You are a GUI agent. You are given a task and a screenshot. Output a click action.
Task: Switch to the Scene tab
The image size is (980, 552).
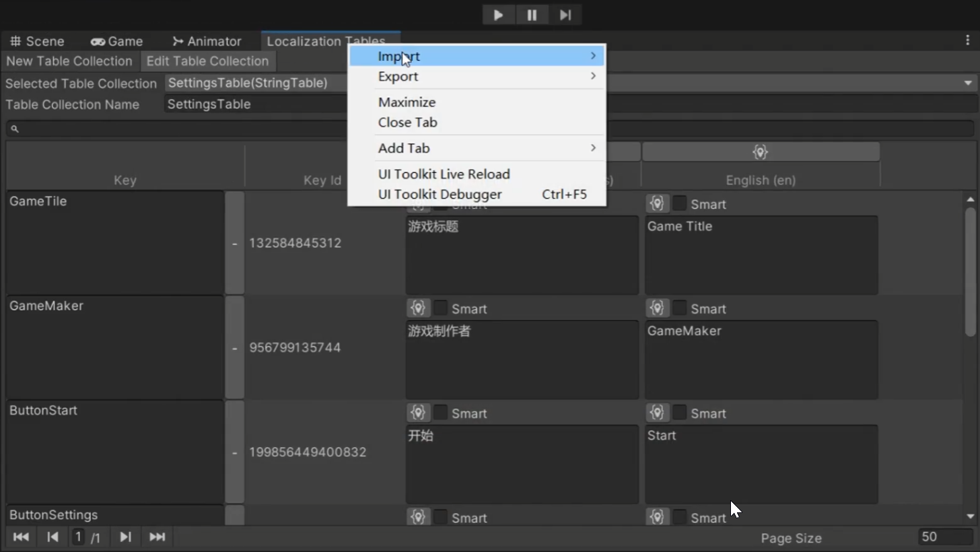(x=38, y=41)
